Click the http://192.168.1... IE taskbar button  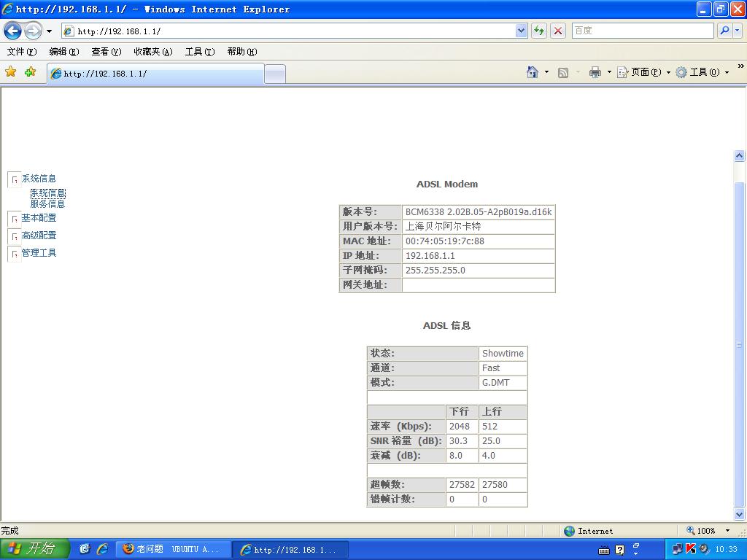(291, 550)
